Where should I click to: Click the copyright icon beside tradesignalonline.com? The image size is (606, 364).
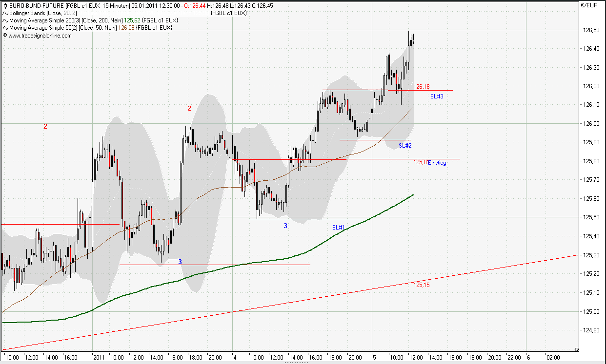4,34
